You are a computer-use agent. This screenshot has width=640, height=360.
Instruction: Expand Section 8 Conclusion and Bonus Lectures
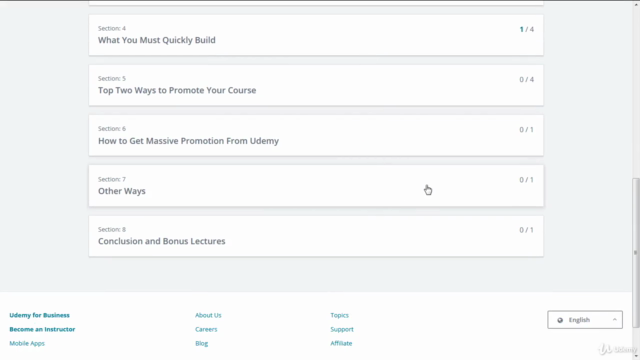pyautogui.click(x=316, y=236)
